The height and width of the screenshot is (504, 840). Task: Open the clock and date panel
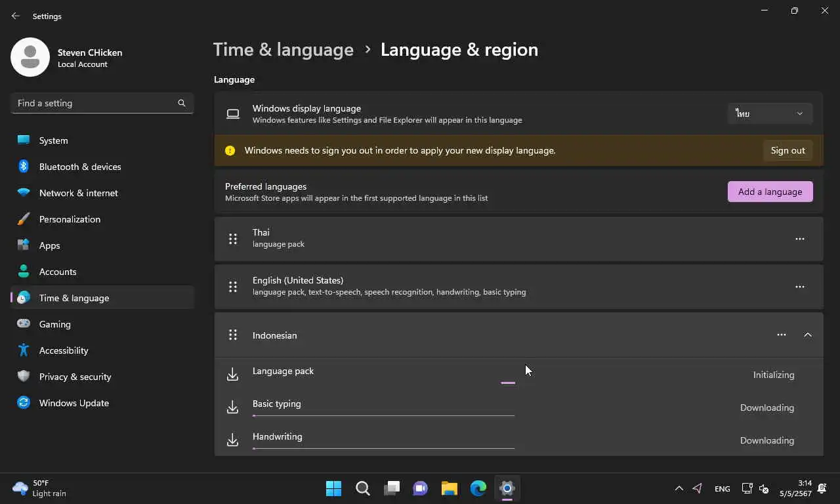(x=796, y=488)
